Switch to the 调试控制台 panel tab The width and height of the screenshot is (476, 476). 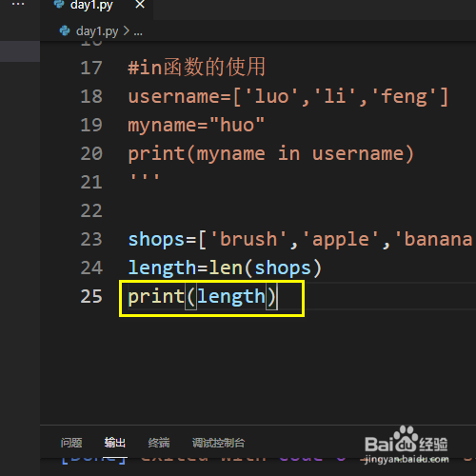click(x=218, y=443)
